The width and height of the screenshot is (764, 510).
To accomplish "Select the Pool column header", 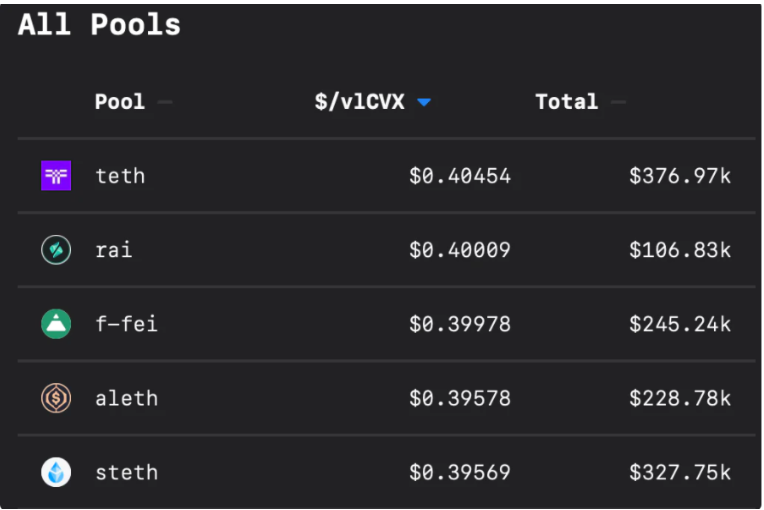I will point(120,102).
